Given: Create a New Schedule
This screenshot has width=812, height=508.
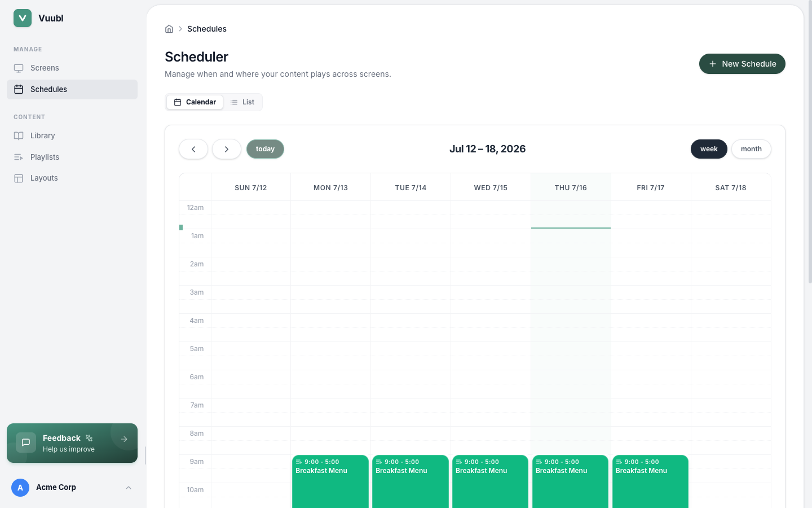Looking at the screenshot, I should (x=742, y=64).
